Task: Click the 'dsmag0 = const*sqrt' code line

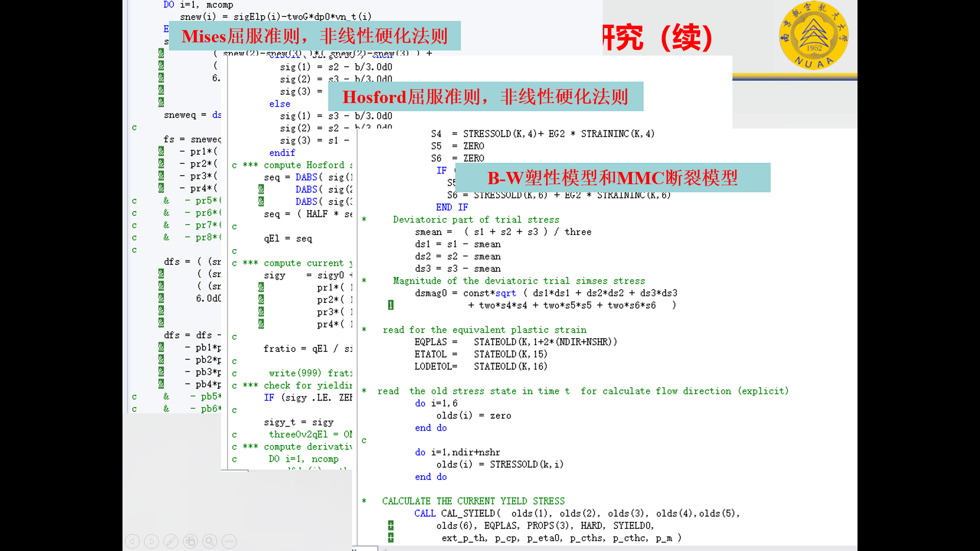Action: [546, 293]
